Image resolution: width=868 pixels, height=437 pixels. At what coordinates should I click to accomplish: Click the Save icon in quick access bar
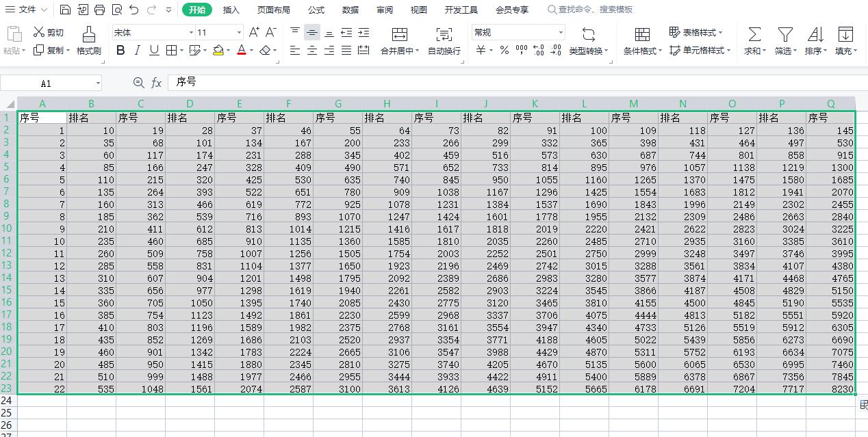[65, 10]
